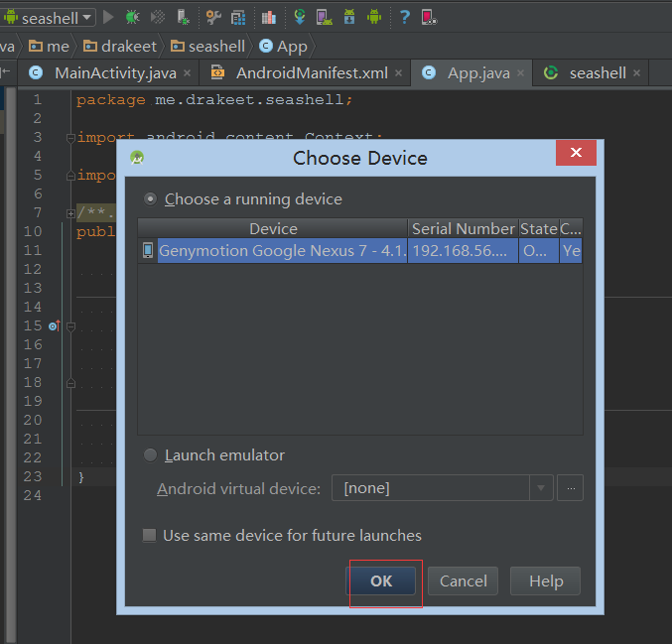Click the Android Studio icon in dialog title
The width and height of the screenshot is (672, 644).
tap(137, 158)
